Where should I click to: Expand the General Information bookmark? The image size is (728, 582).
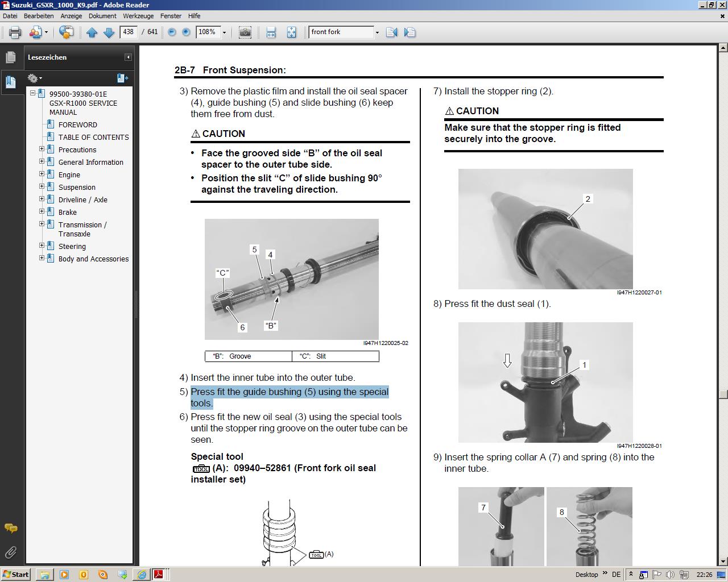pos(42,161)
